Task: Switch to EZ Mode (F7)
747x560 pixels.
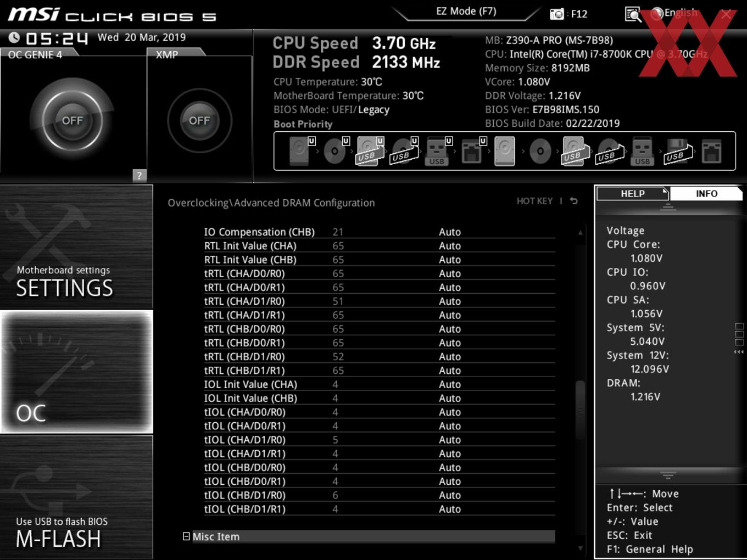Action: 466,11
